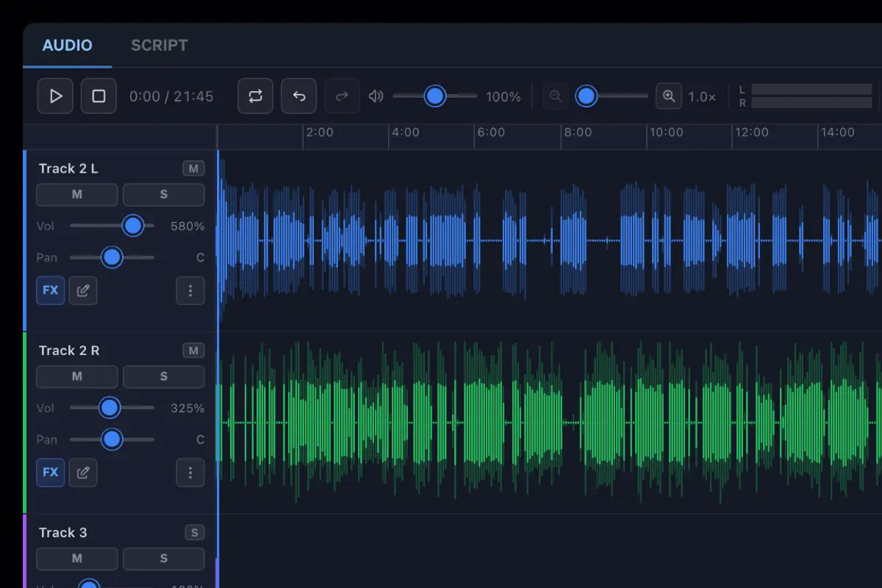Click the blue Track 2 L waveform
The width and height of the screenshot is (882, 588).
pyautogui.click(x=550, y=240)
